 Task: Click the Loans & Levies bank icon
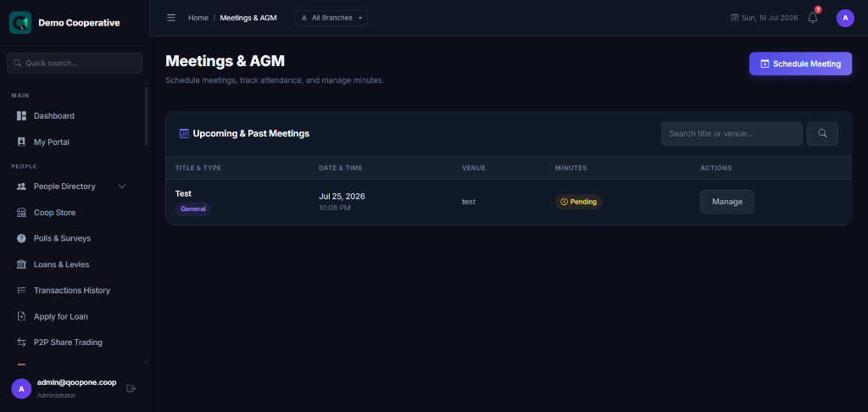coord(21,264)
